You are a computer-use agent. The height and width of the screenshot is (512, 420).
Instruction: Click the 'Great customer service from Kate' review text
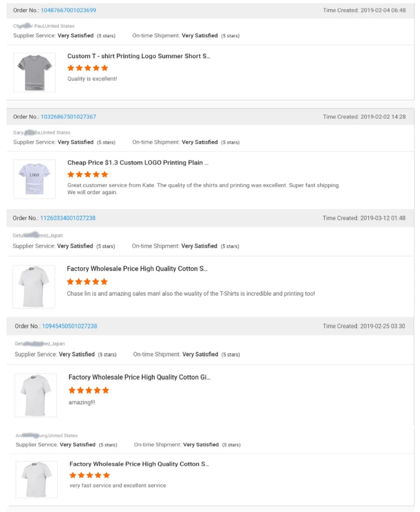coord(203,185)
